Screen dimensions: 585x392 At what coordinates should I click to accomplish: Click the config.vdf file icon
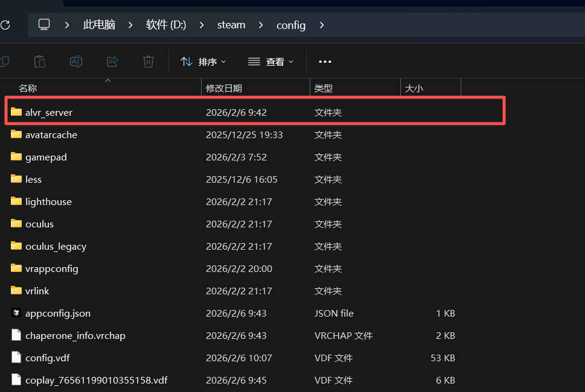click(16, 358)
